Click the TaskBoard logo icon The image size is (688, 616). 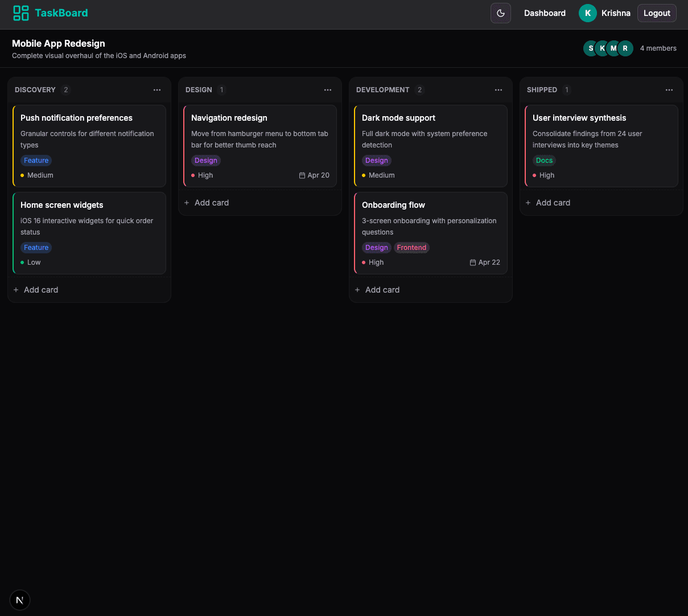coord(20,13)
